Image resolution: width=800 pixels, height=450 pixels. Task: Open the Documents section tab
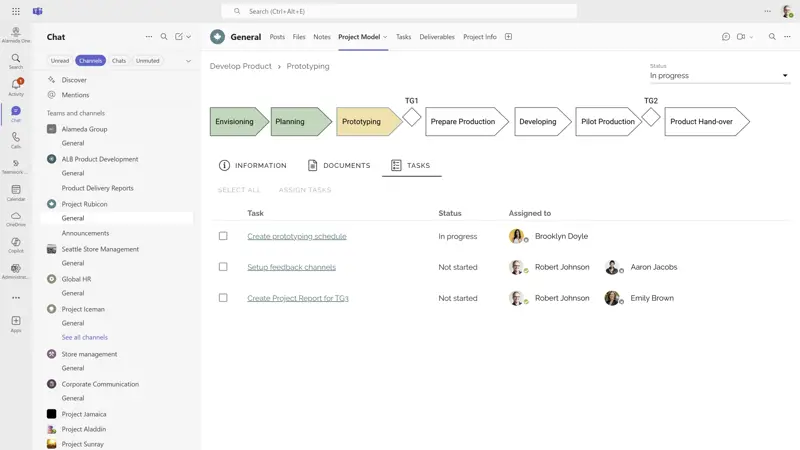(x=339, y=165)
